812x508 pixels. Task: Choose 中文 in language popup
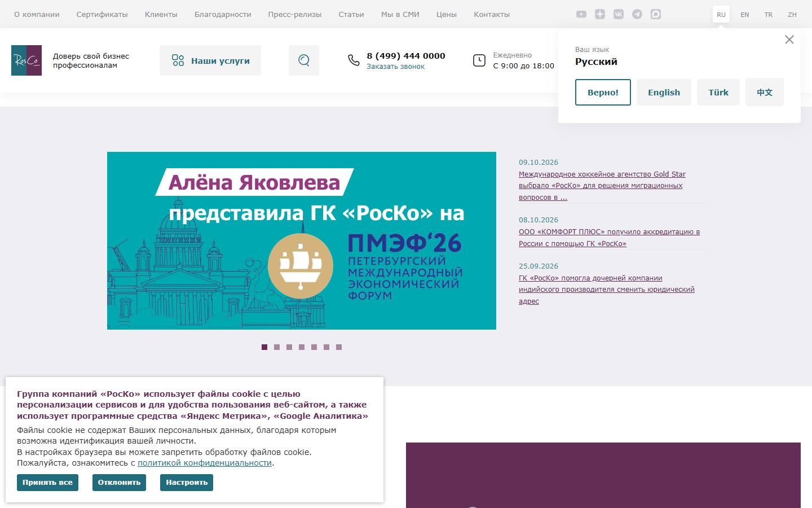pos(765,92)
